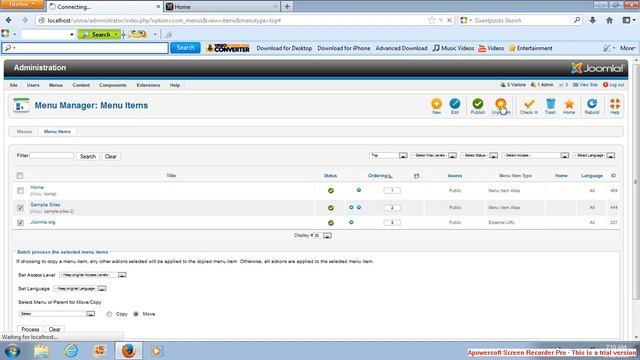Open new tab with plus button

tap(287, 7)
